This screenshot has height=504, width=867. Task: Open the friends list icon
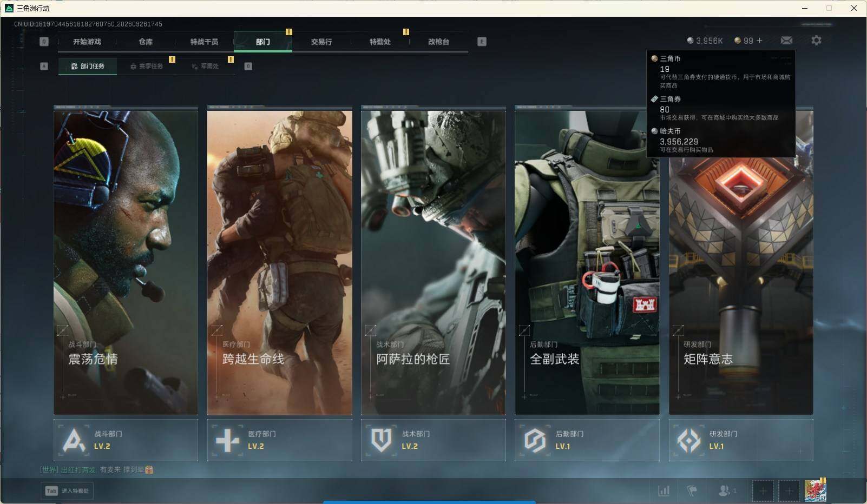(x=724, y=490)
